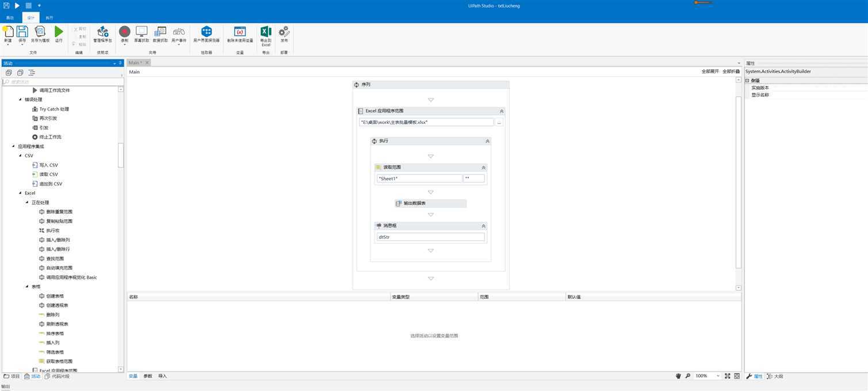Click the "Sheet1" sheet name field

click(419, 179)
